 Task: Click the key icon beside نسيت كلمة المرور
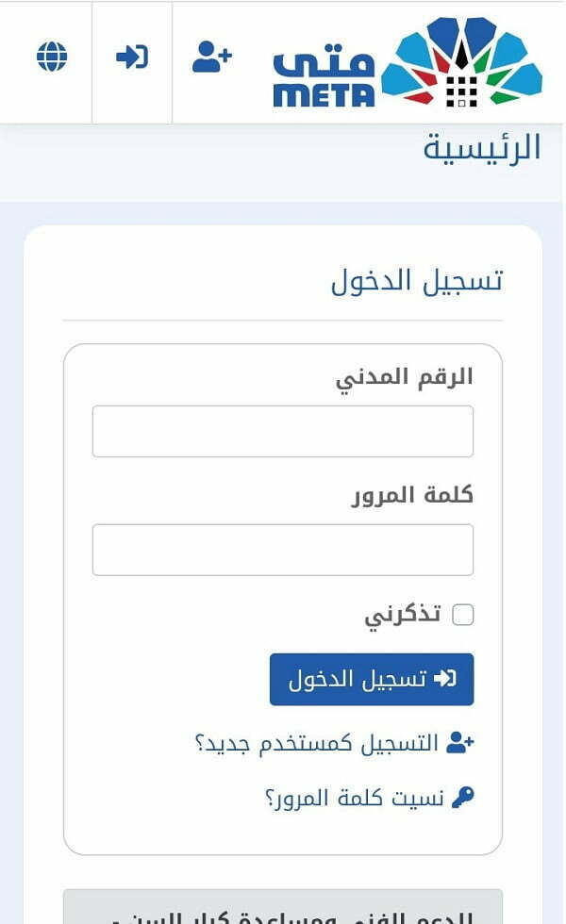click(463, 798)
